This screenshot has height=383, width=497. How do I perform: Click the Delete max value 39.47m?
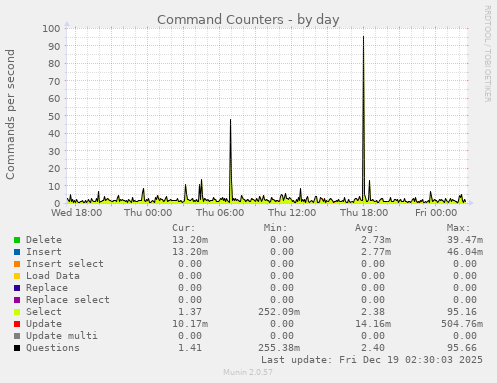coord(465,240)
